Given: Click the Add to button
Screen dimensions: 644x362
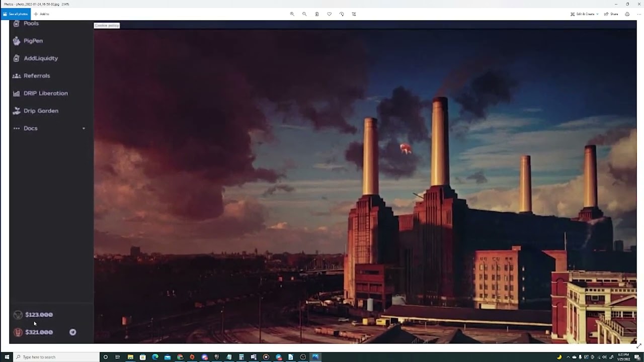Looking at the screenshot, I should click(42, 14).
